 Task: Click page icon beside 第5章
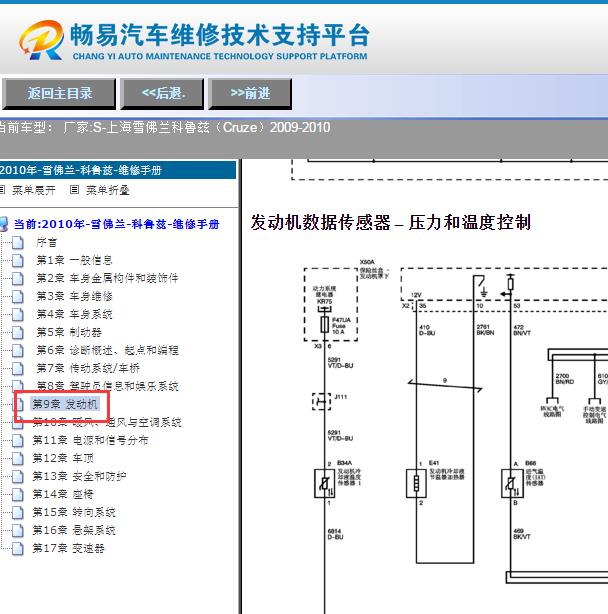[x=18, y=333]
